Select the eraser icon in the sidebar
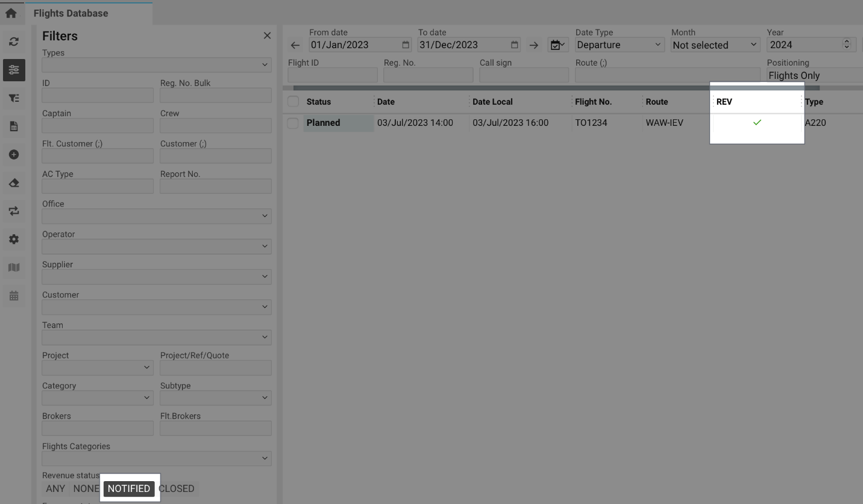Image resolution: width=863 pixels, height=504 pixels. coord(13,182)
